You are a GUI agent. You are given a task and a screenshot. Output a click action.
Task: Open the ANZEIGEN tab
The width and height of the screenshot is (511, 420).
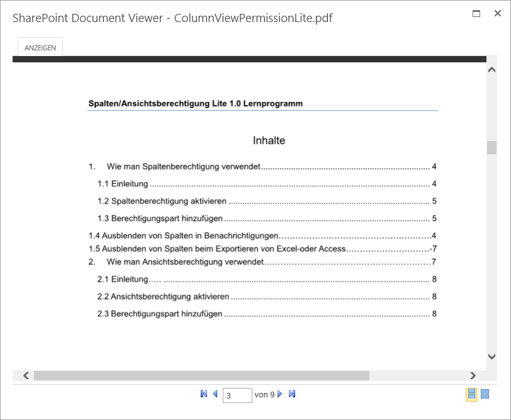tap(40, 48)
